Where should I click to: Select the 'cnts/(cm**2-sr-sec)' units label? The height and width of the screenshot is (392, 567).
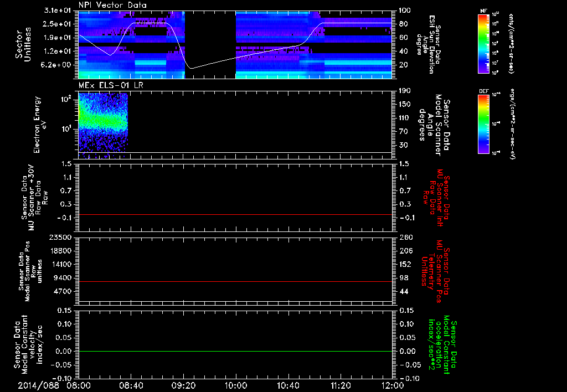pos(511,43)
